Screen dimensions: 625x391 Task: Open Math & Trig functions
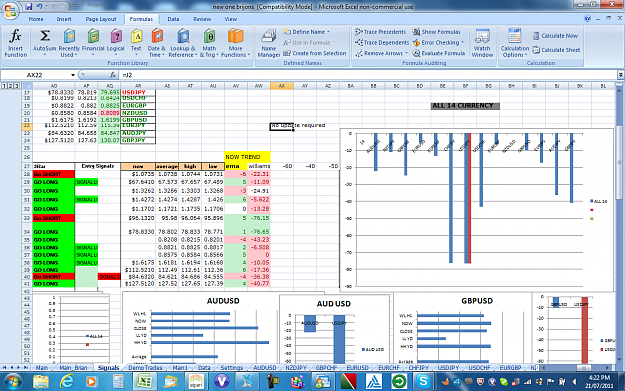tap(209, 43)
